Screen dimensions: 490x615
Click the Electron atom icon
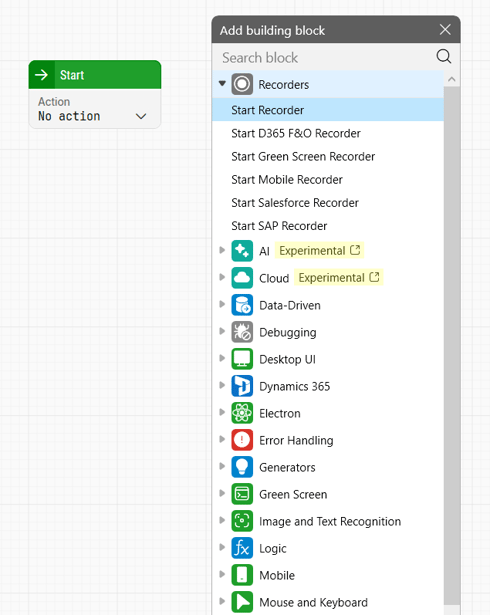click(x=242, y=413)
